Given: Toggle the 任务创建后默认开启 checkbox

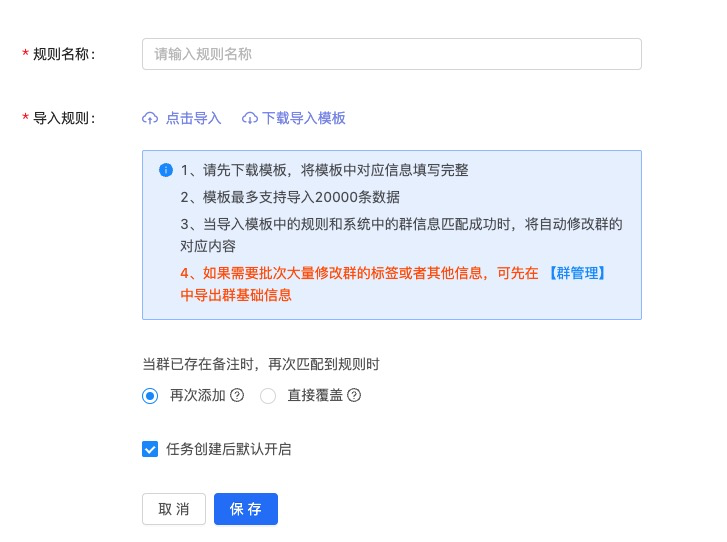Looking at the screenshot, I should tap(150, 449).
